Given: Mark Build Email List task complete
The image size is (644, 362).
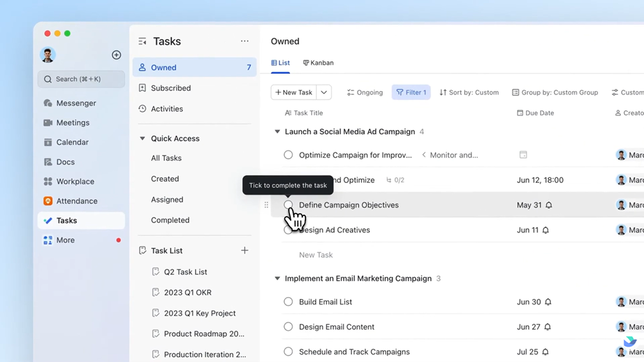Looking at the screenshot, I should pos(288,302).
